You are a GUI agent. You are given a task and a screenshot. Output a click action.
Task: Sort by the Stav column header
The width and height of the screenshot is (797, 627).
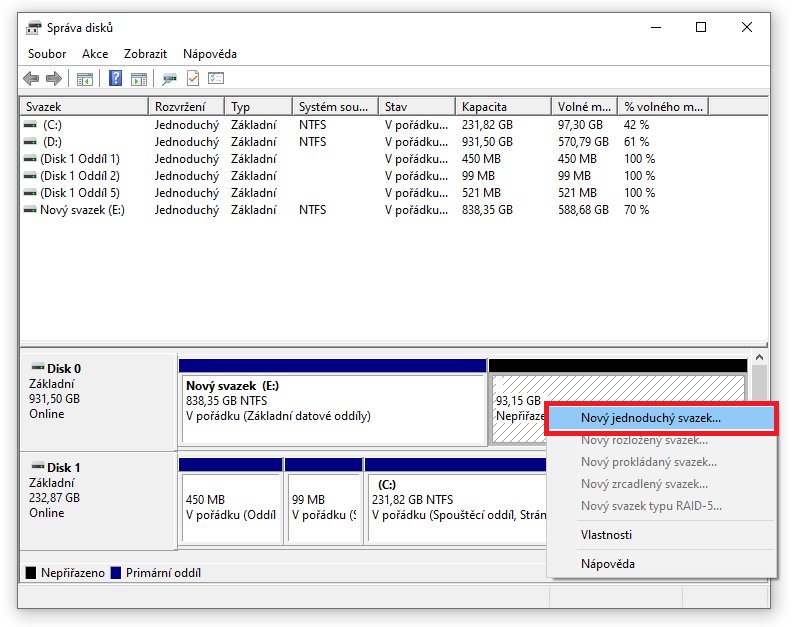click(417, 107)
